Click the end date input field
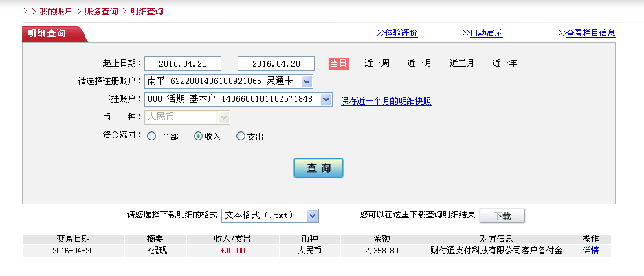Image resolution: width=644 pixels, height=276 pixels. 276,64
